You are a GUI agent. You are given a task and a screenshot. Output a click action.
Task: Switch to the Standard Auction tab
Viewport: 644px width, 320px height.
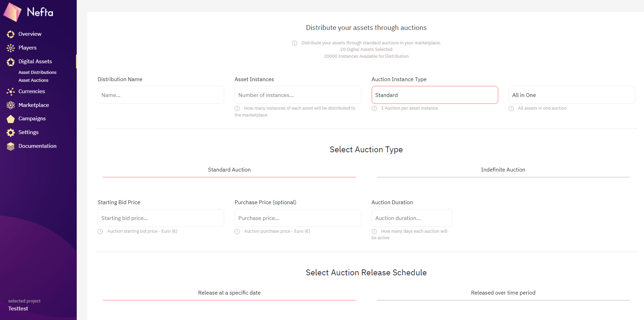(229, 170)
